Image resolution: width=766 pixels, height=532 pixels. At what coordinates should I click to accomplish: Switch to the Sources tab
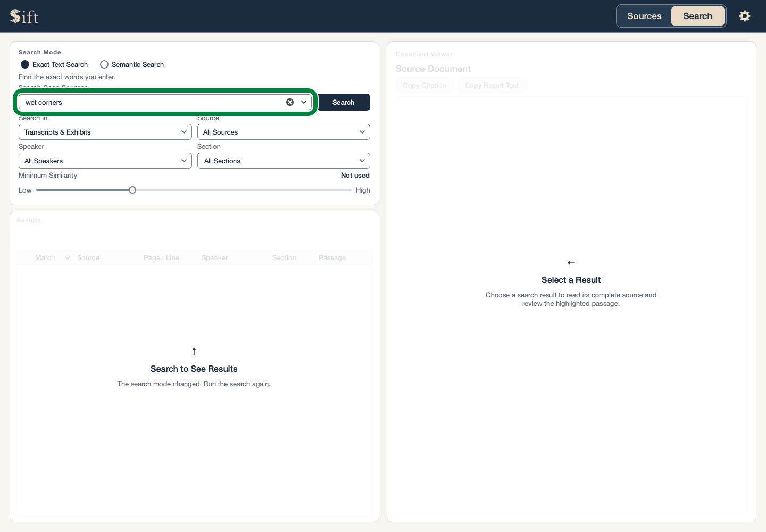[x=644, y=16]
